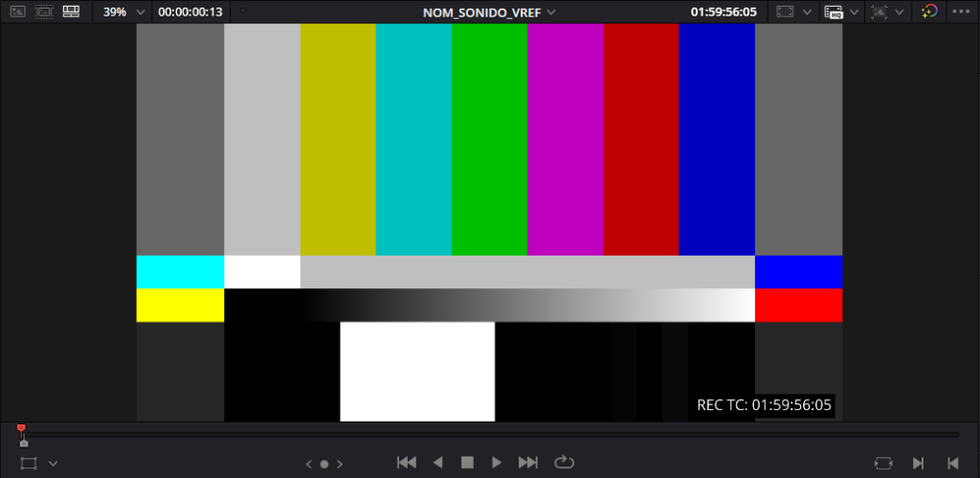This screenshot has height=478, width=980.
Task: Click the mark in icon
Action: [x=918, y=463]
